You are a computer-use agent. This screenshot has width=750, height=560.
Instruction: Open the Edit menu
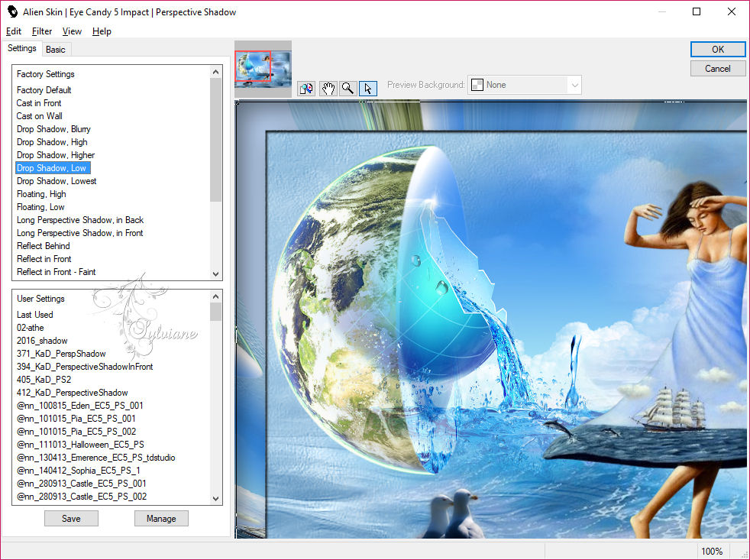tap(14, 31)
